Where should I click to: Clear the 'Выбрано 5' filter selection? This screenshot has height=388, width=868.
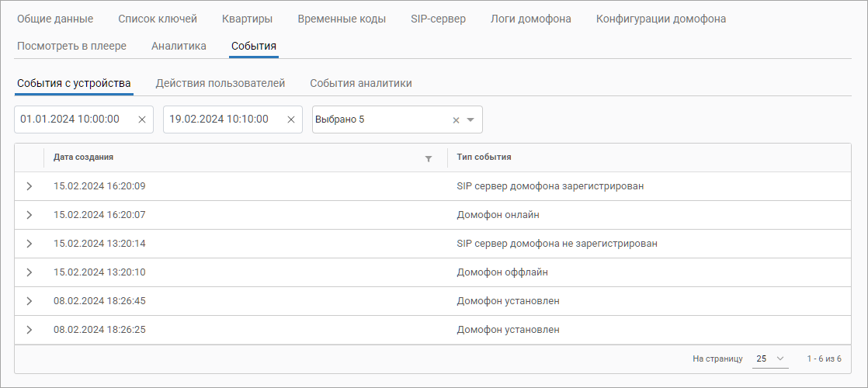point(456,120)
